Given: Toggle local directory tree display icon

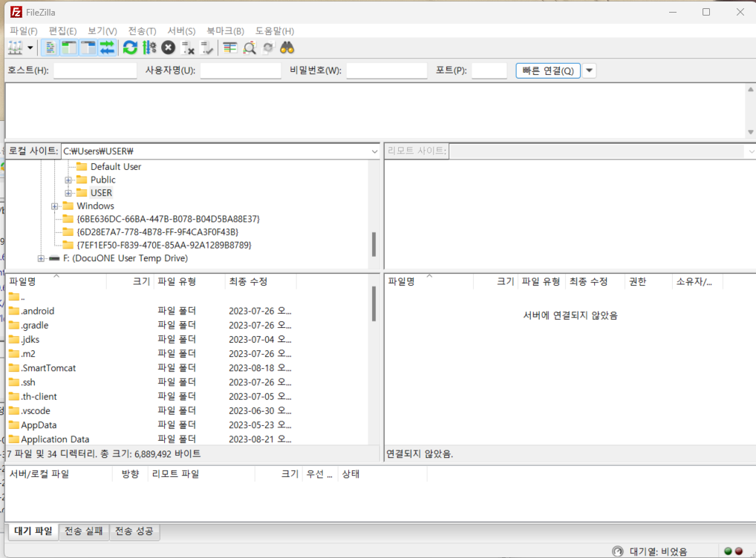Looking at the screenshot, I should (x=69, y=47).
